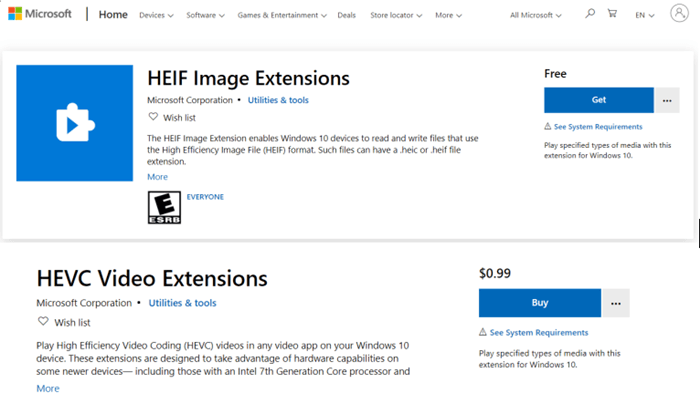Click the ESRB Everyone rating badge
This screenshot has width=700, height=403.
[164, 208]
